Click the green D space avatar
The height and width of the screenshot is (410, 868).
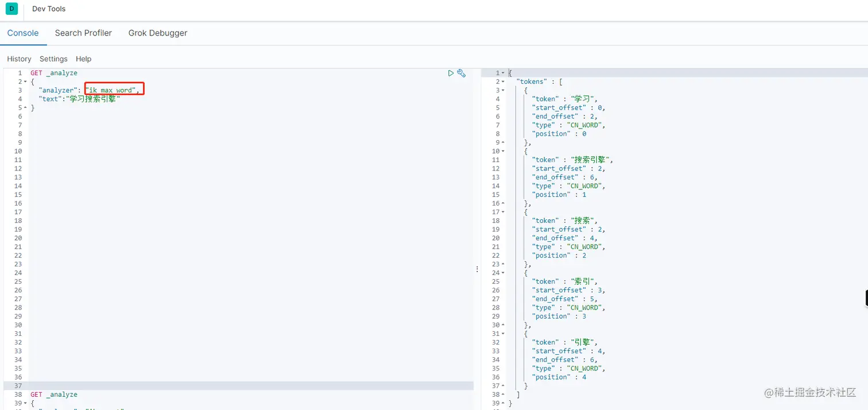coord(11,9)
